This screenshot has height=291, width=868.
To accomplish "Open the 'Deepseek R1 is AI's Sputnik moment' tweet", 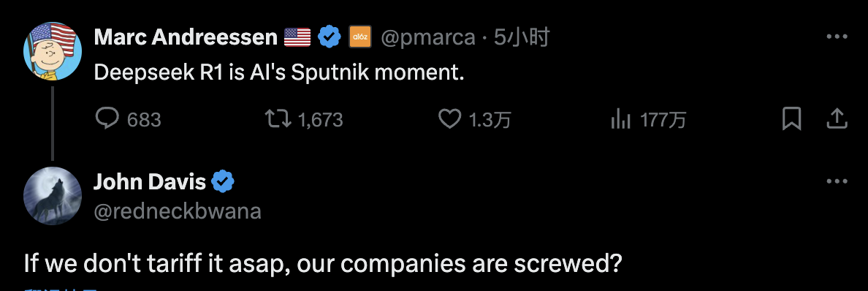I will tap(279, 73).
